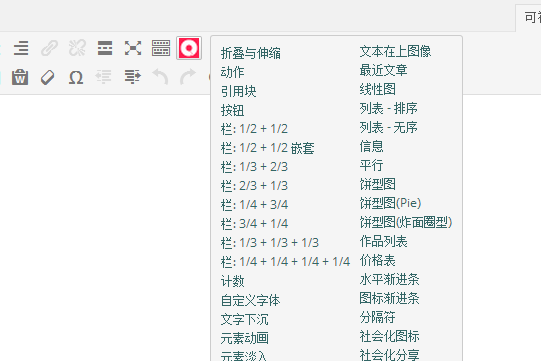Select 社会化图标 menu item
Viewport: 541px width, 361px height.
pos(389,336)
